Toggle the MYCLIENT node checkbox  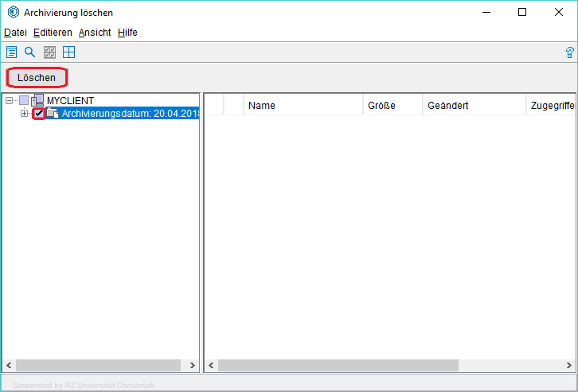point(24,100)
